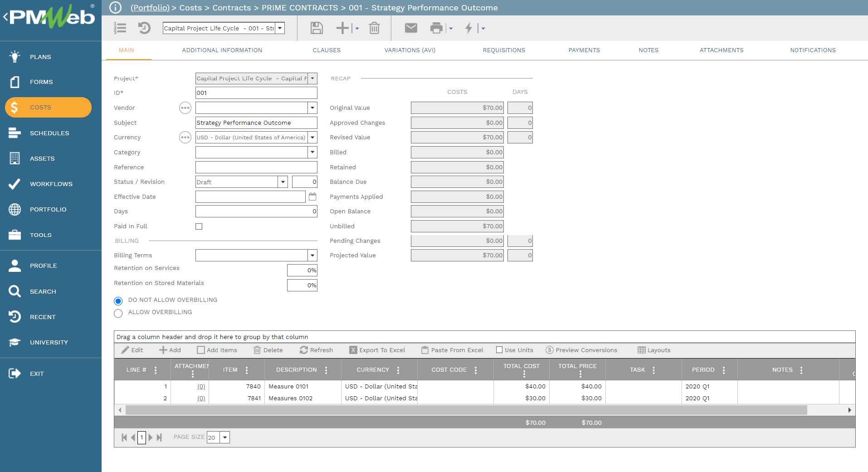
Task: Open the Currency dropdown arrow
Action: pyautogui.click(x=312, y=137)
